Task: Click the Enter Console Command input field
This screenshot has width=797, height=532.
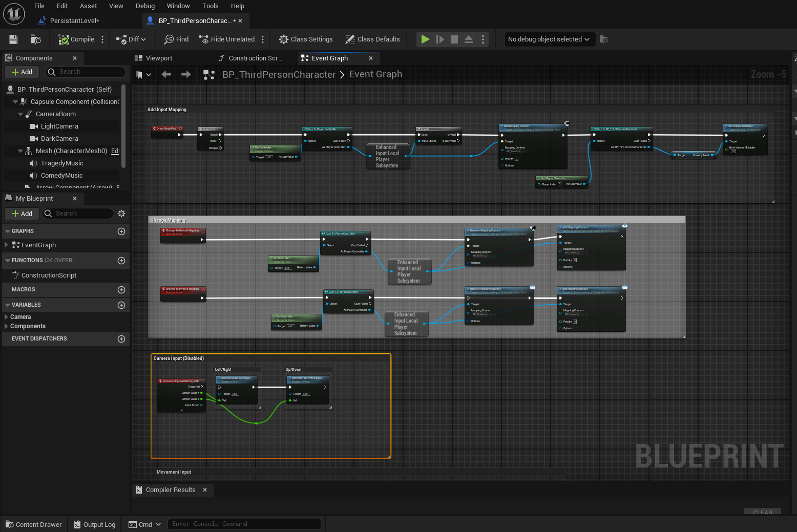Action: click(x=245, y=524)
